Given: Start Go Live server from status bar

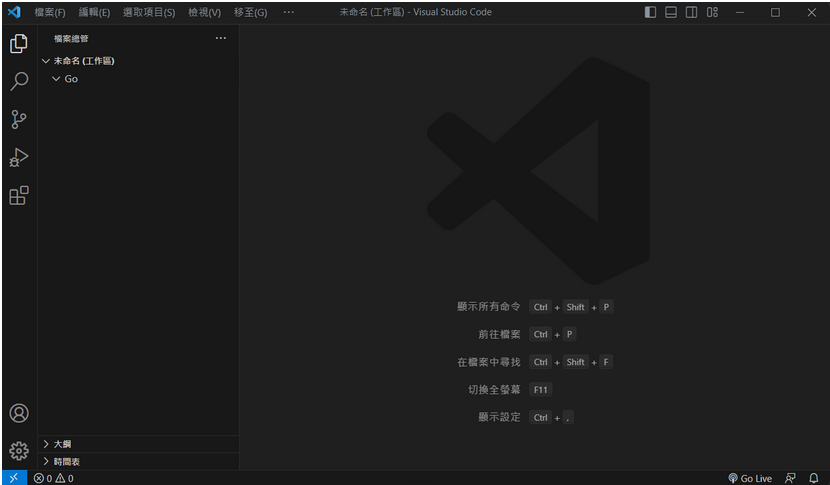Looking at the screenshot, I should (x=750, y=478).
